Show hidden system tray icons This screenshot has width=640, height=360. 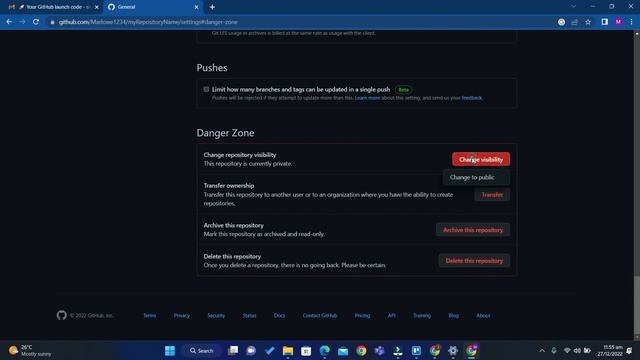point(542,351)
